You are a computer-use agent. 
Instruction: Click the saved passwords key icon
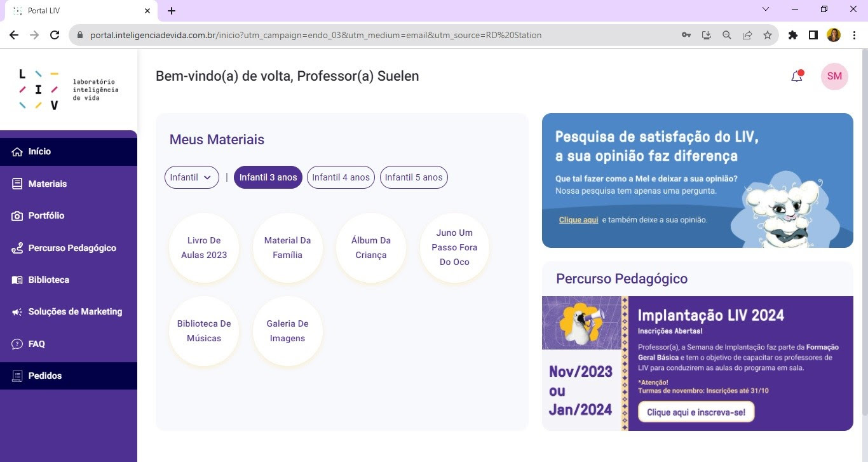point(686,35)
